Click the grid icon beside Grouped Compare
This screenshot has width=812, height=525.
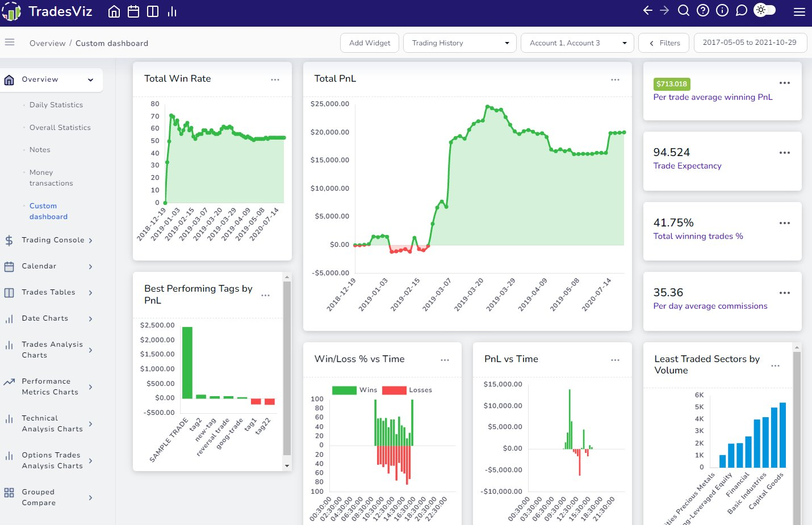pos(9,493)
